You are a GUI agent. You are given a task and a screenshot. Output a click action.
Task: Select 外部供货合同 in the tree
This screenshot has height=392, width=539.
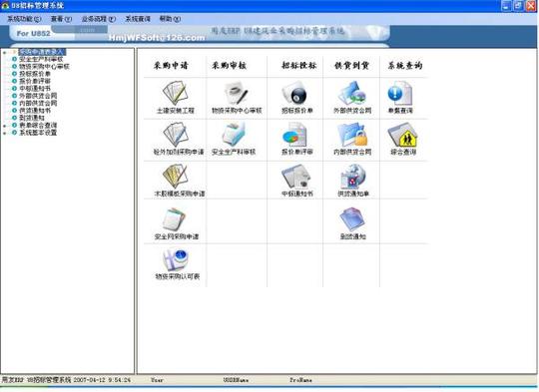tap(38, 96)
